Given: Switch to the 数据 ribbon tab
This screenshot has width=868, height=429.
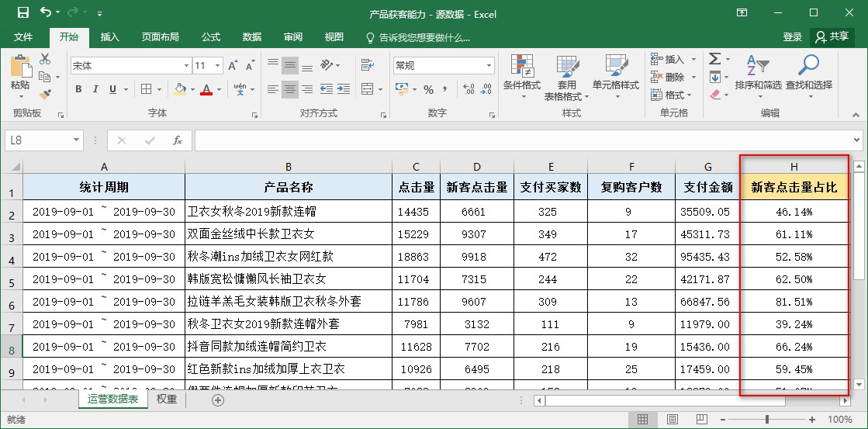Looking at the screenshot, I should (252, 37).
